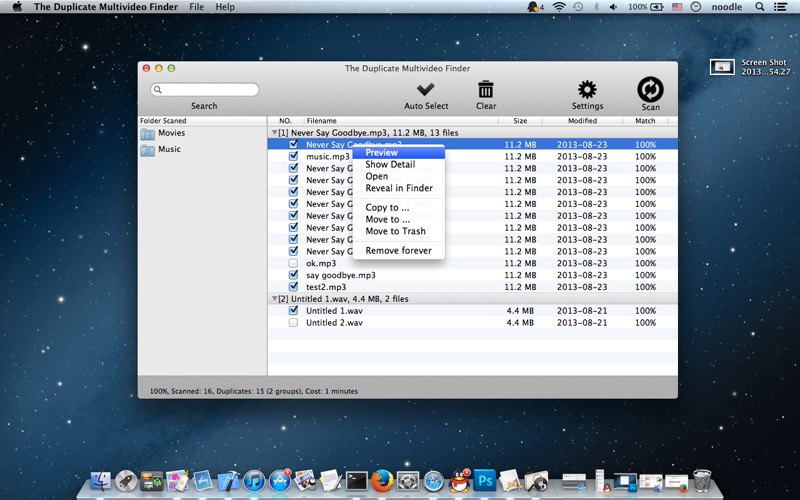Select the say goodbye.mp3 file name
The image size is (800, 500).
point(341,275)
